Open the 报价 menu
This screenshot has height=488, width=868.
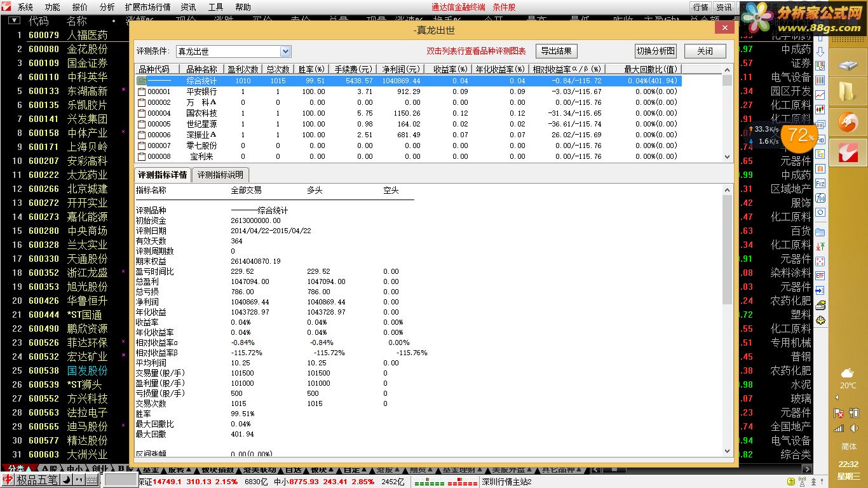(80, 7)
